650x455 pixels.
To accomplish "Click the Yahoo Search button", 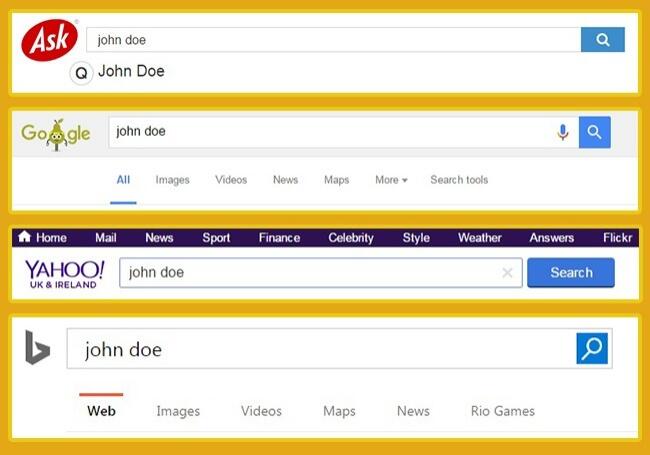I will pos(571,273).
